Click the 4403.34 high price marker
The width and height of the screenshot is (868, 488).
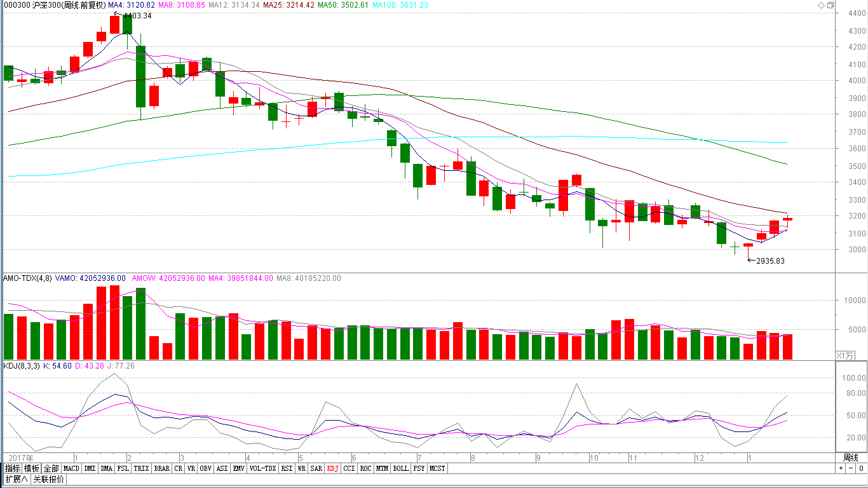click(x=138, y=16)
